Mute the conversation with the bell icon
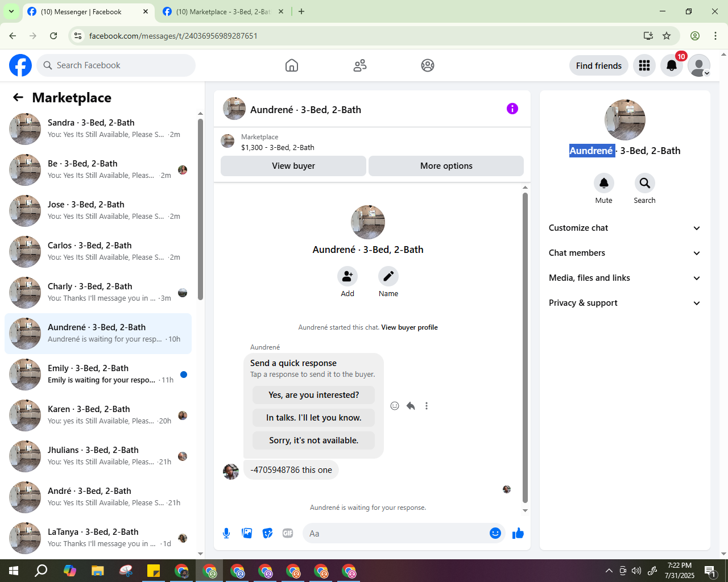 click(x=604, y=183)
